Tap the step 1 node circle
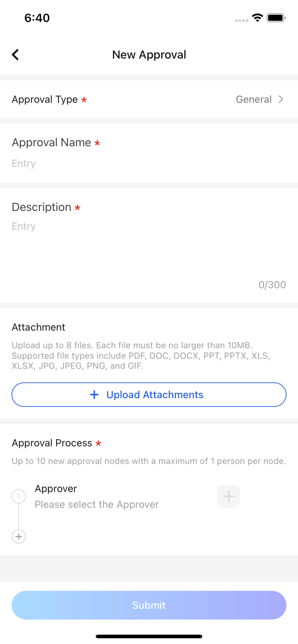The image size is (298, 644). point(19,496)
